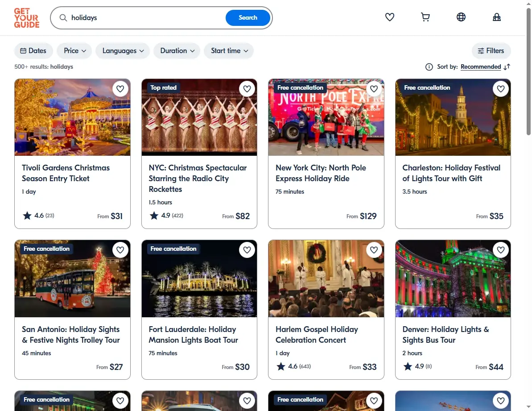The image size is (532, 411).
Task: Expand the Duration dropdown
Action: pyautogui.click(x=177, y=51)
